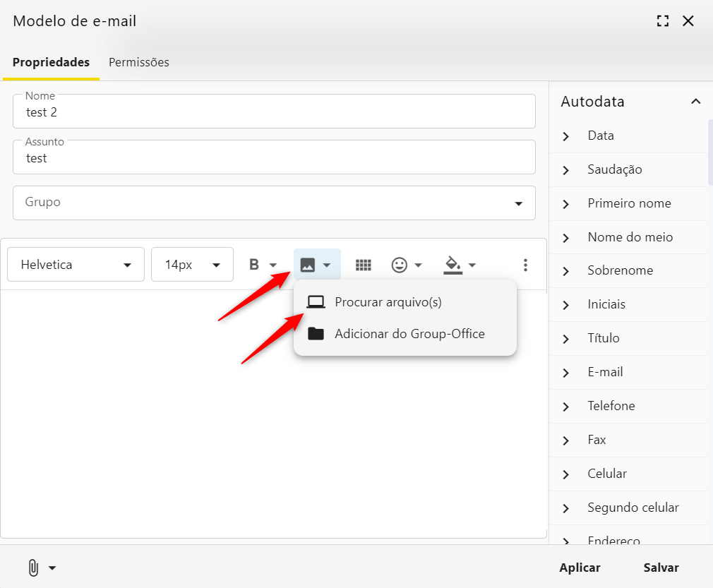713x588 pixels.
Task: Click the paperclip attachment icon
Action: (x=33, y=568)
